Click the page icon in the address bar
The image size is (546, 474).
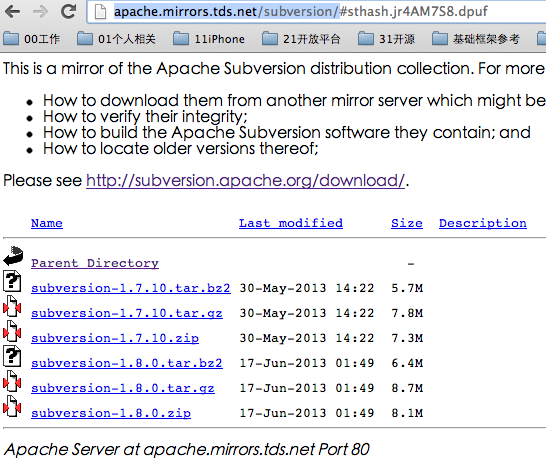pyautogui.click(x=100, y=11)
